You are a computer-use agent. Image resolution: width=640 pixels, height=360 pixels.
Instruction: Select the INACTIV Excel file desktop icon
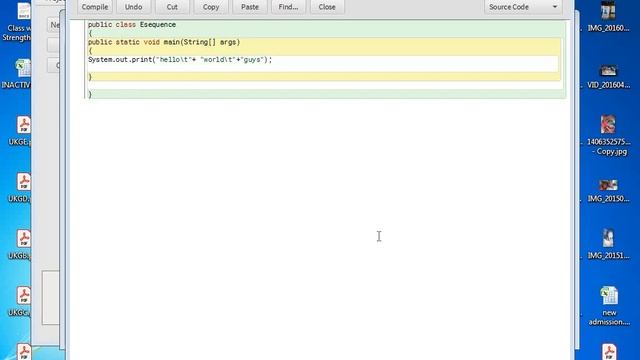tap(16, 74)
